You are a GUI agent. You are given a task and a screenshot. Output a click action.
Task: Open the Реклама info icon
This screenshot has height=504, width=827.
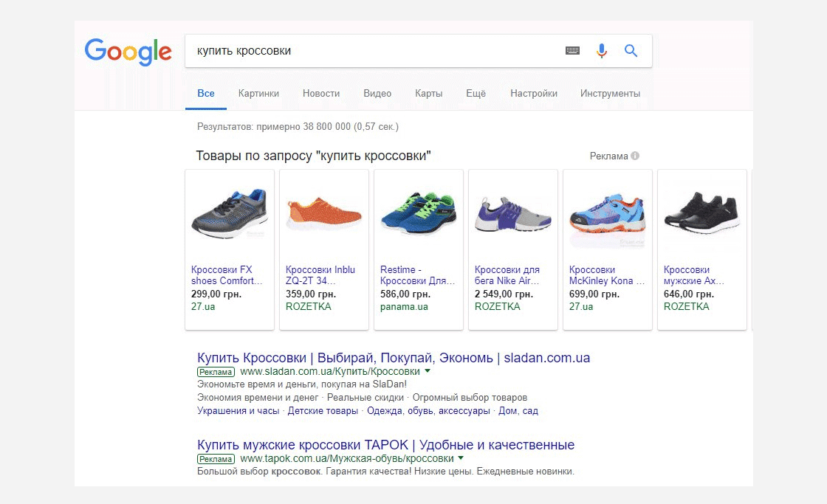click(x=635, y=156)
